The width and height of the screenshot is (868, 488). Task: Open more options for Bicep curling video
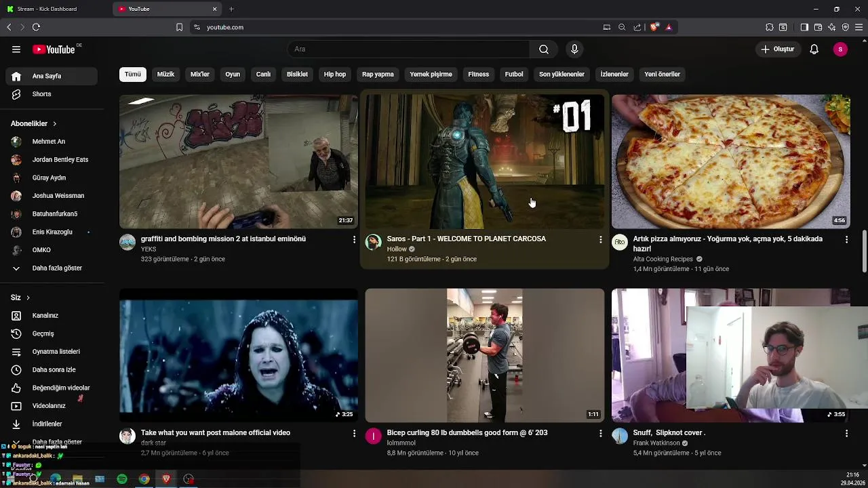coord(600,433)
